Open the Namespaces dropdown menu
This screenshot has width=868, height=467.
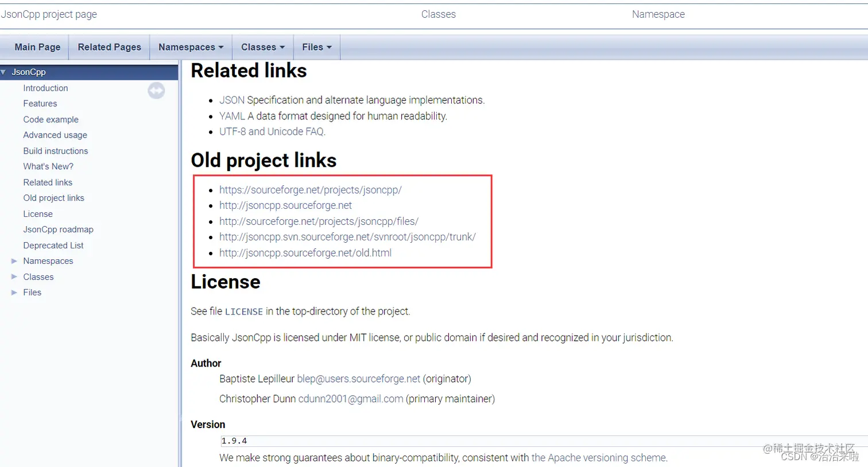point(191,47)
